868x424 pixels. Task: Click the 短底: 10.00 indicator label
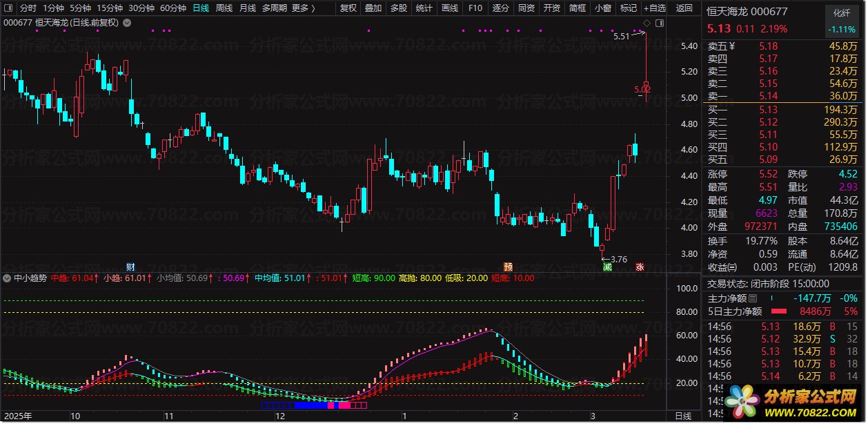[513, 278]
